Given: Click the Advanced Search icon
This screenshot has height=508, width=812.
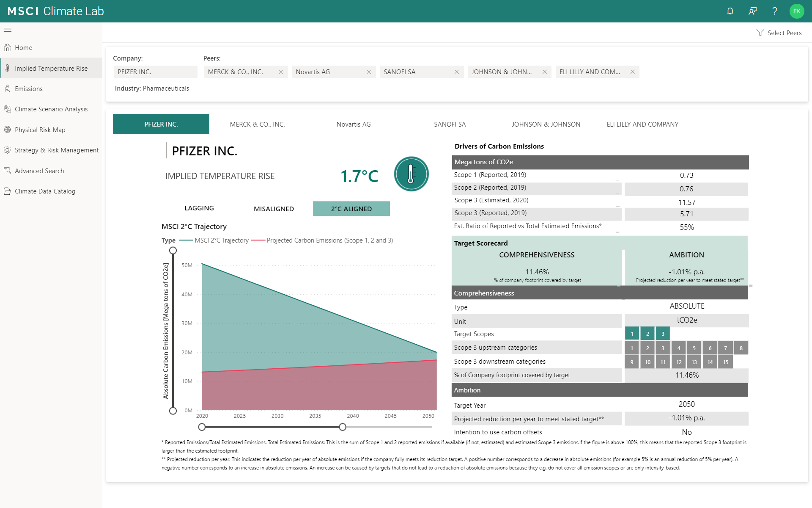Looking at the screenshot, I should click(7, 171).
